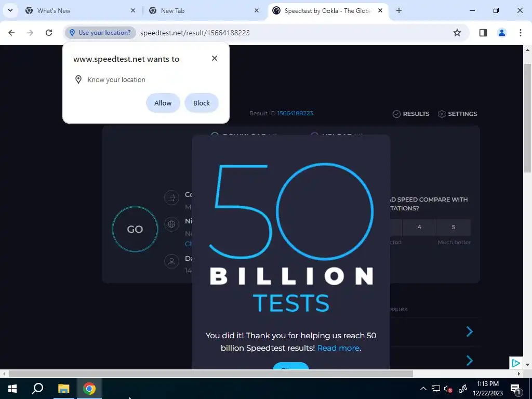The image size is (532, 399).
Task: Open the notification center
Action: click(515, 389)
